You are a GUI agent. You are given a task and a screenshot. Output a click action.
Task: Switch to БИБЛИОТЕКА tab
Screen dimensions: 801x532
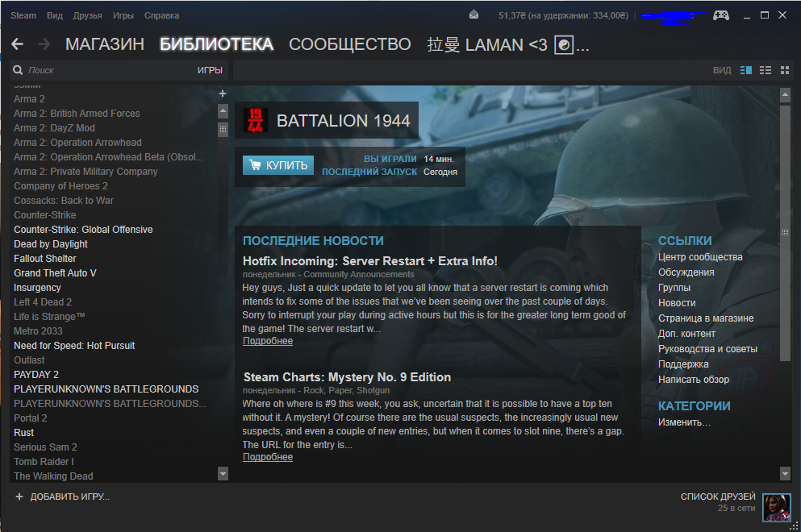(217, 44)
